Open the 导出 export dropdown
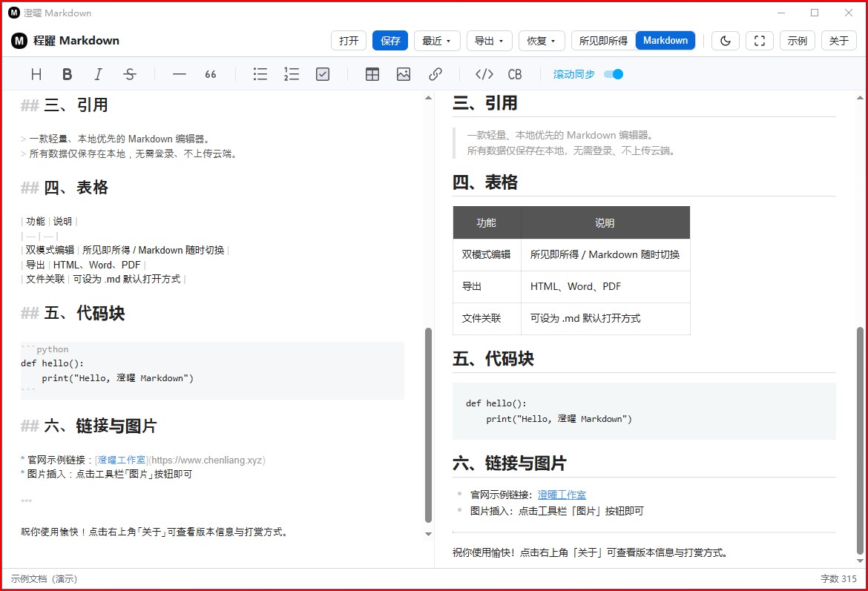 [490, 40]
